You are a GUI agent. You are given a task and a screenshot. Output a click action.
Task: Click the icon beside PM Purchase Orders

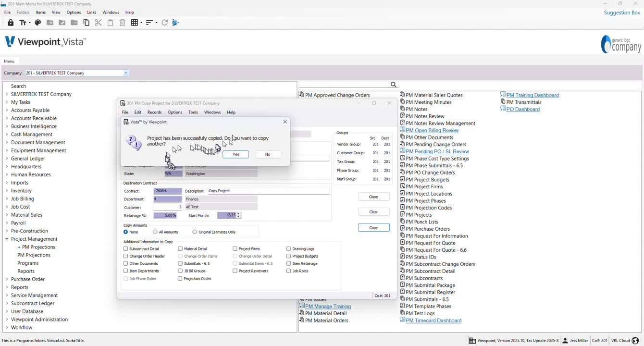[x=402, y=229]
